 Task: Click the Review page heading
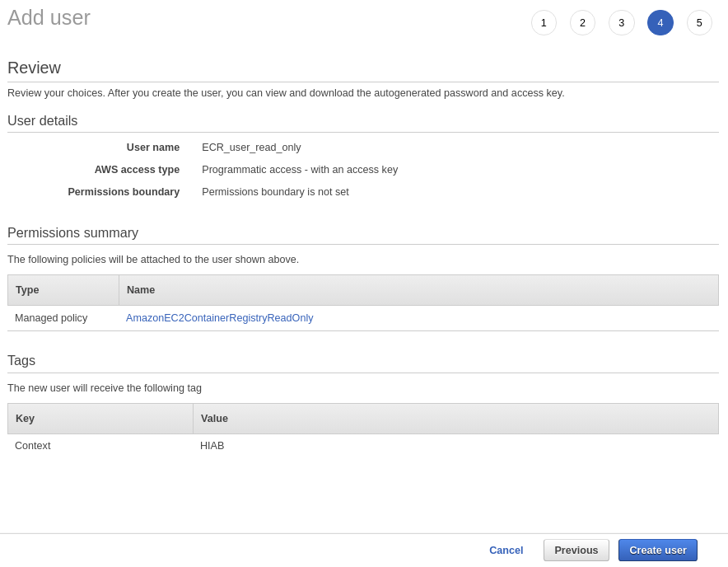click(x=34, y=68)
